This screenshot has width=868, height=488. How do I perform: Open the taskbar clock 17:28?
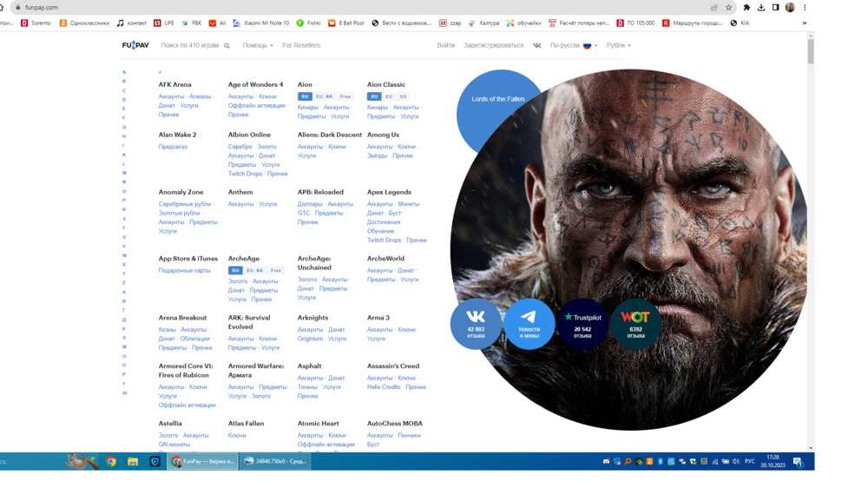coord(773,461)
